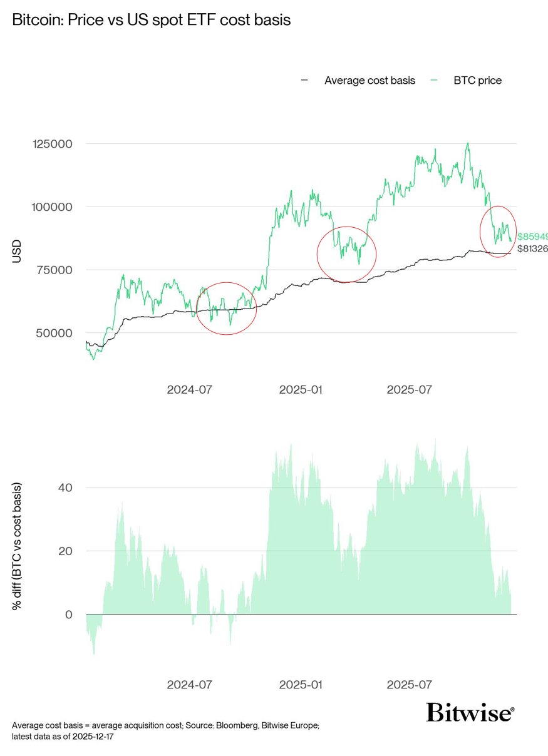548x756 pixels.
Task: Click the 2025-07 date label under the lower chart
Action: click(x=410, y=685)
